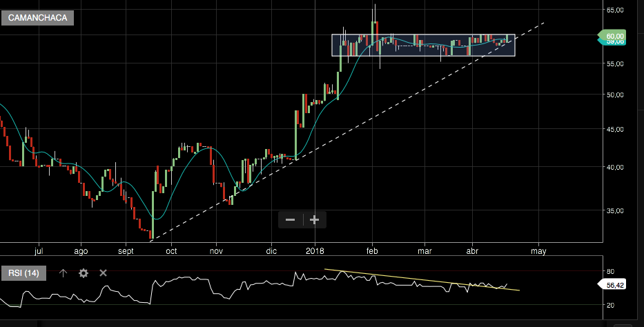Remove the RSI indicator with X icon
Viewport: 644px width, 327px height.
tap(103, 272)
